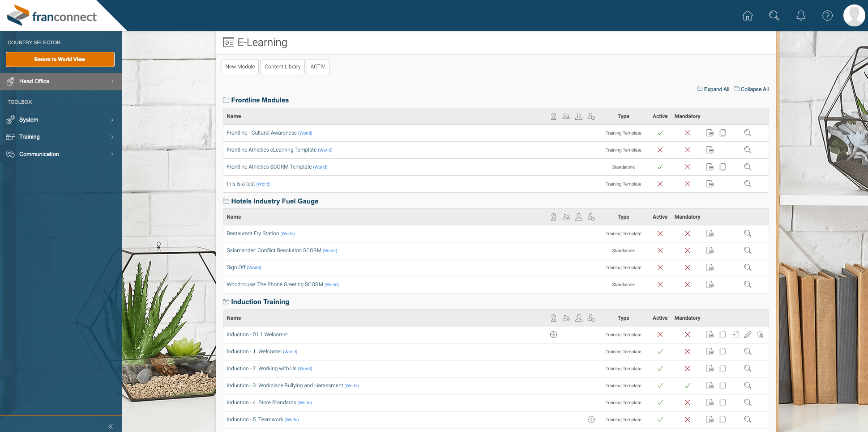868x432 pixels.
Task: Toggle Active status for Restaurant Fry Station
Action: point(660,233)
